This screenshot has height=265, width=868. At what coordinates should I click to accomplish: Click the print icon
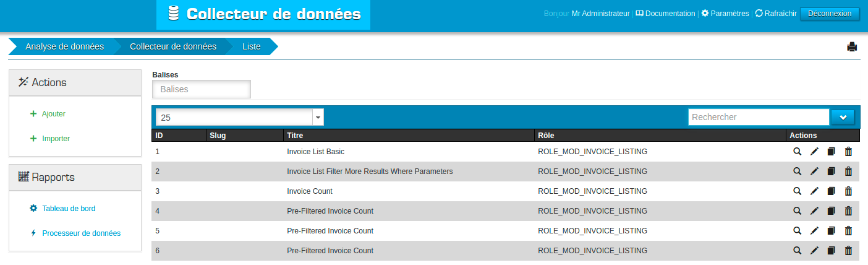pyautogui.click(x=852, y=46)
